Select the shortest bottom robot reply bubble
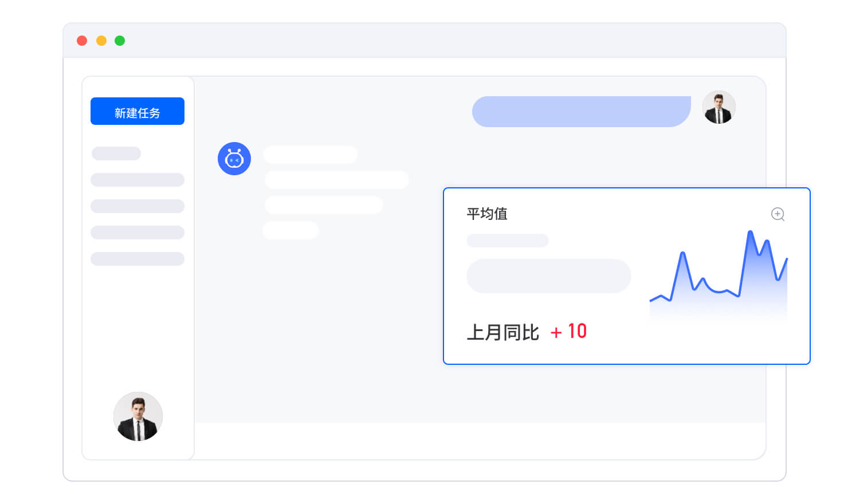Image resolution: width=848 pixels, height=504 pixels. 290,230
